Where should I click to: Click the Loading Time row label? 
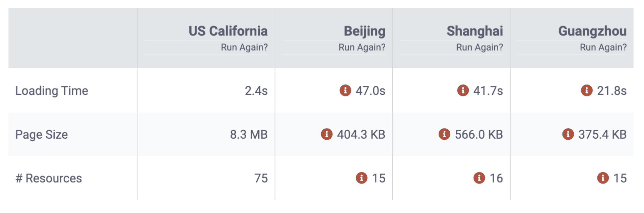tap(52, 91)
